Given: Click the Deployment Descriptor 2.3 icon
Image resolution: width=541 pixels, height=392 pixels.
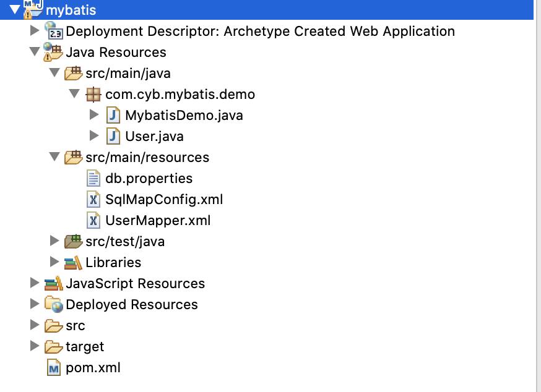Looking at the screenshot, I should pyautogui.click(x=53, y=30).
